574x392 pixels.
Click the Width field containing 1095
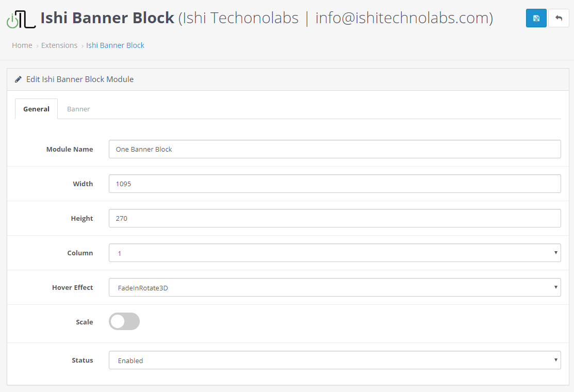[334, 184]
